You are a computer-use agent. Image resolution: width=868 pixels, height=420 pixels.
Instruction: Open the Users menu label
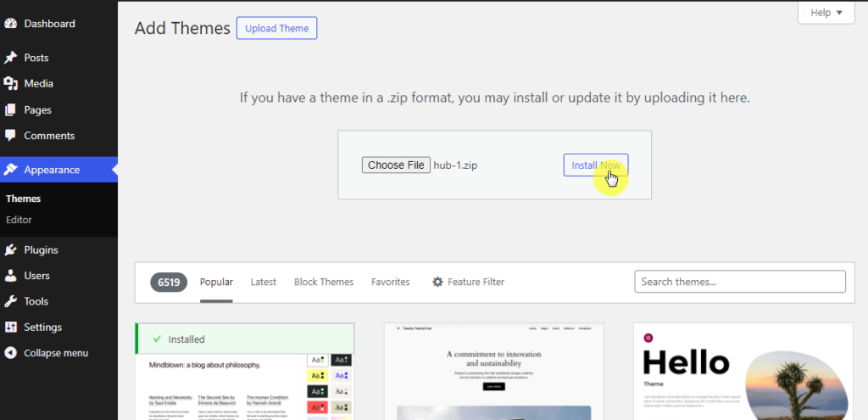tap(36, 276)
